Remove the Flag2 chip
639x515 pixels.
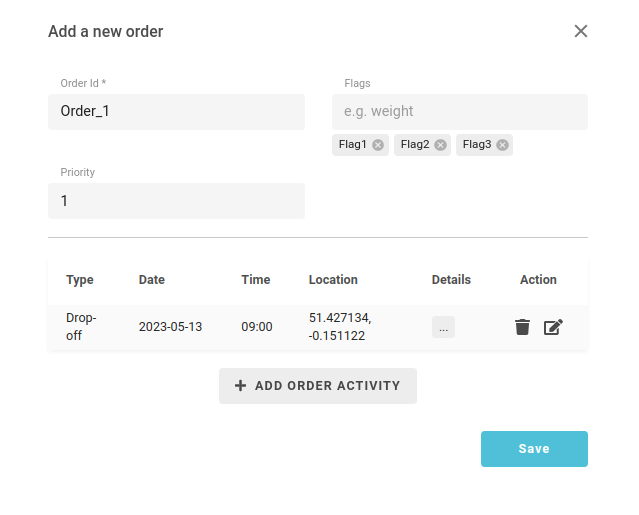[440, 145]
